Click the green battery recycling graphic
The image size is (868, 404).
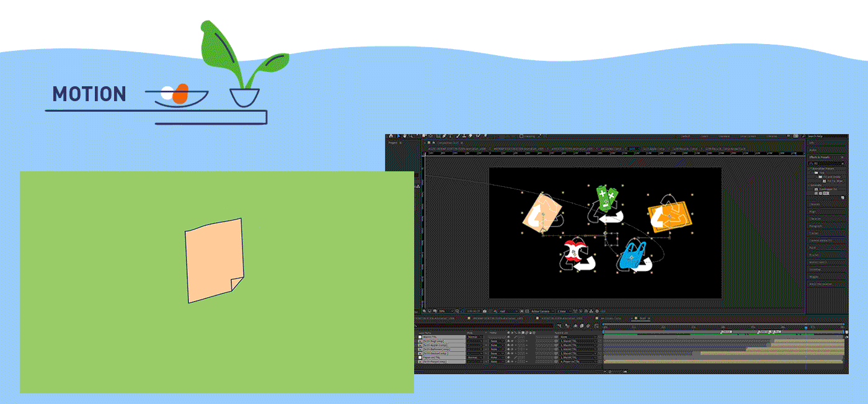(x=605, y=199)
